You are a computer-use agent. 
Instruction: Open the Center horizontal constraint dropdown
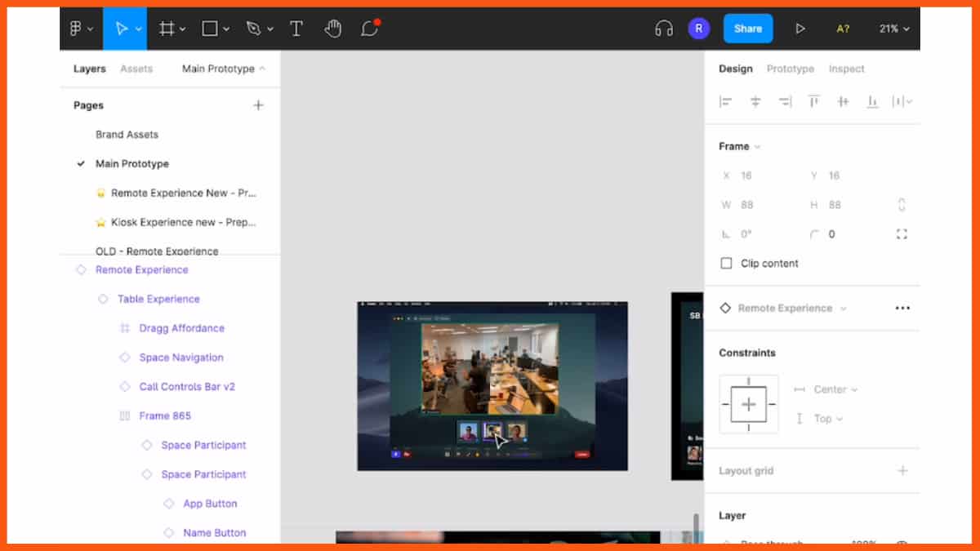834,389
